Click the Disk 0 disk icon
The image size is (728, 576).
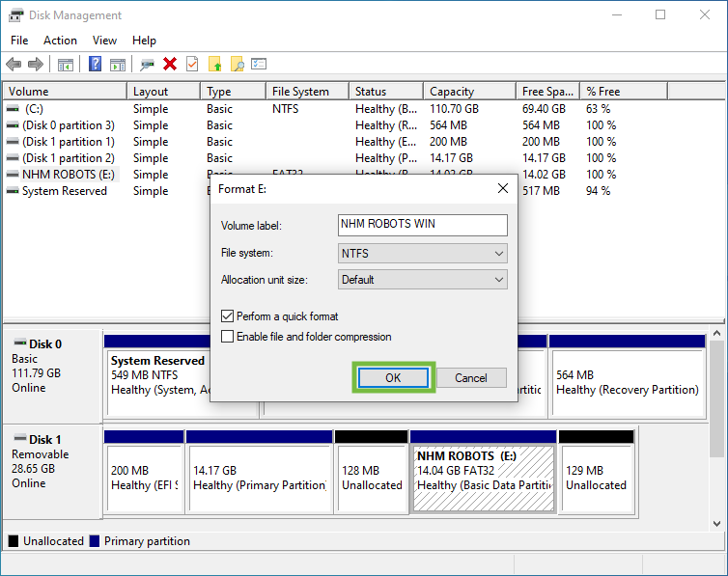pyautogui.click(x=20, y=343)
